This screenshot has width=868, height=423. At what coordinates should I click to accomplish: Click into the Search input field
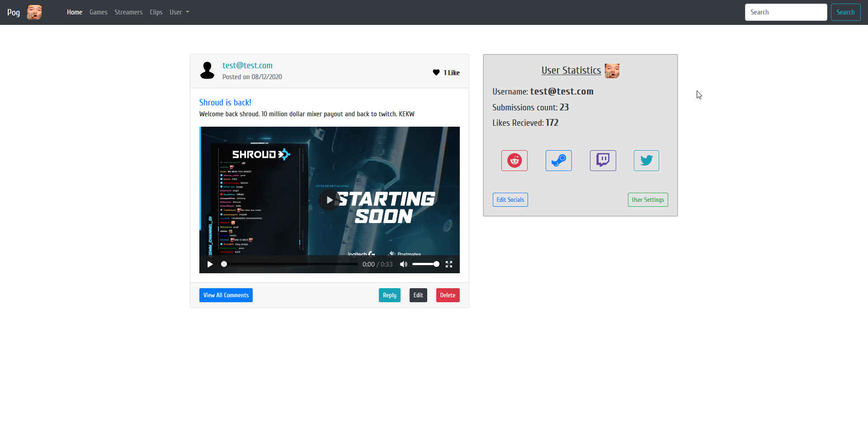(x=786, y=12)
